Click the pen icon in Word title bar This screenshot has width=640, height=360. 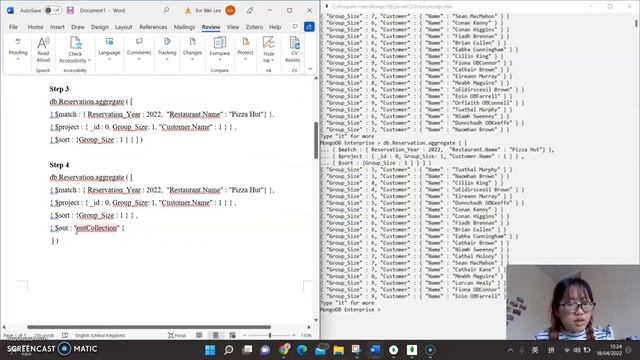click(x=250, y=10)
